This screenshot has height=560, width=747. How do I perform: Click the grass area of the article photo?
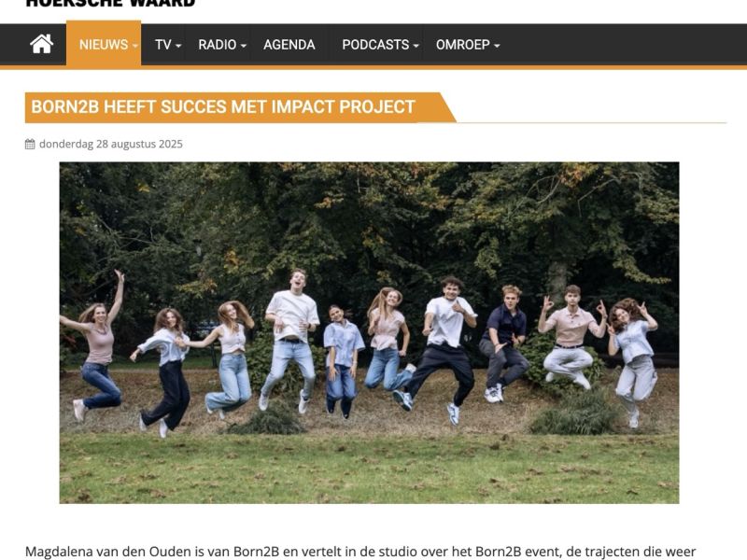coord(369,469)
